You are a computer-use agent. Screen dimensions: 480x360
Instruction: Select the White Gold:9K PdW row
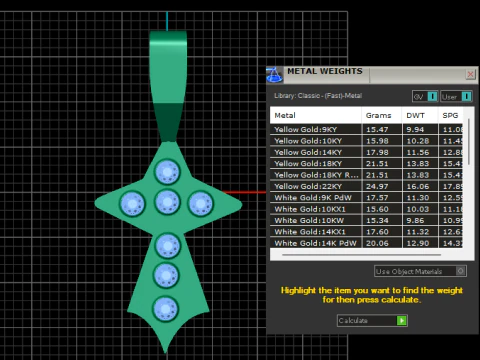point(367,198)
